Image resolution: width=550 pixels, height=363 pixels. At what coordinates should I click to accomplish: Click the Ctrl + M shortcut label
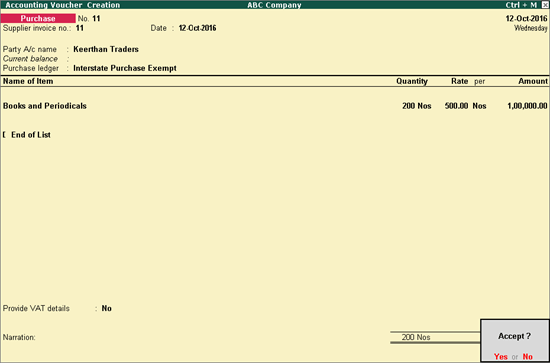tap(521, 5)
